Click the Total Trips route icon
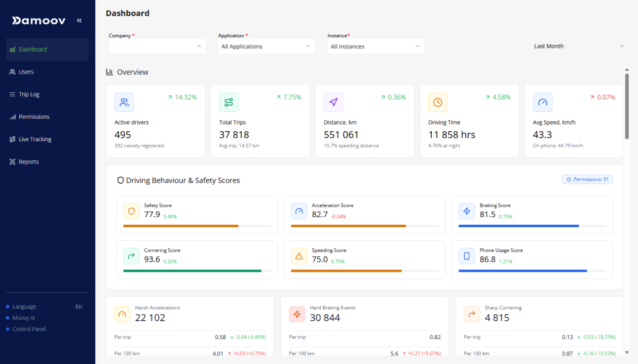The height and width of the screenshot is (364, 638). coord(229,102)
